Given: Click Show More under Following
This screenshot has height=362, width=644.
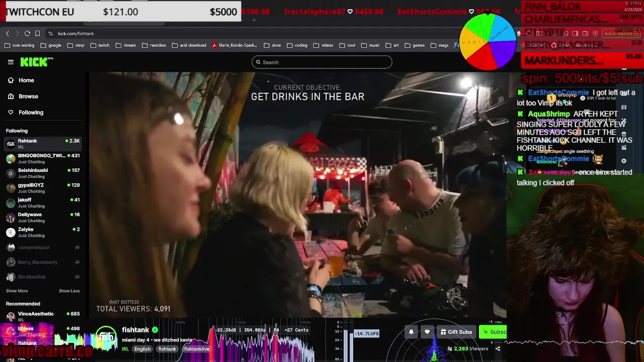Looking at the screenshot, I should [x=17, y=291].
